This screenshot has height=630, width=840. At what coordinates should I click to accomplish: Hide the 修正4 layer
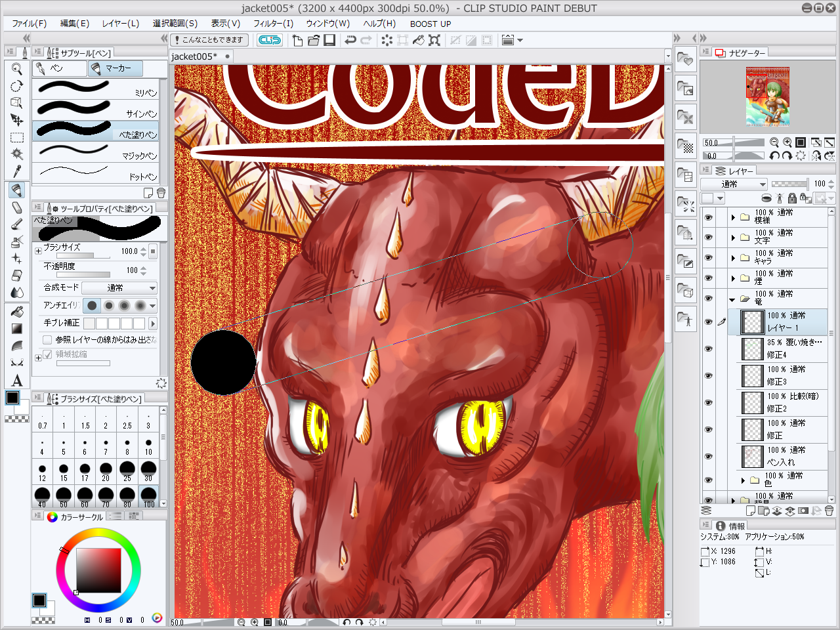pos(708,348)
